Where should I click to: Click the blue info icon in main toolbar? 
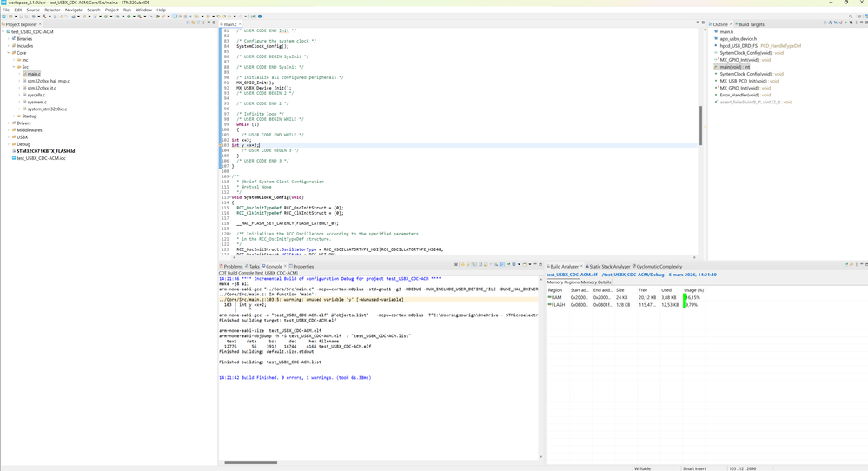pyautogui.click(x=260, y=16)
